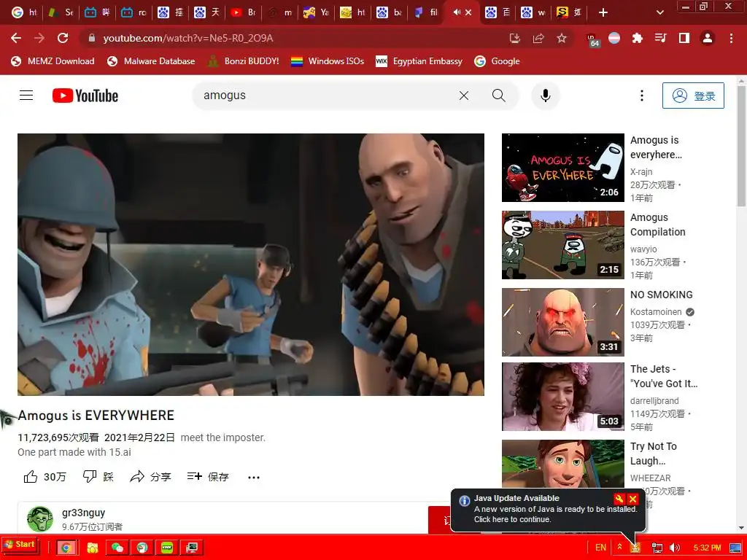
Task: Switch to the first Google tab
Action: (x=24, y=12)
